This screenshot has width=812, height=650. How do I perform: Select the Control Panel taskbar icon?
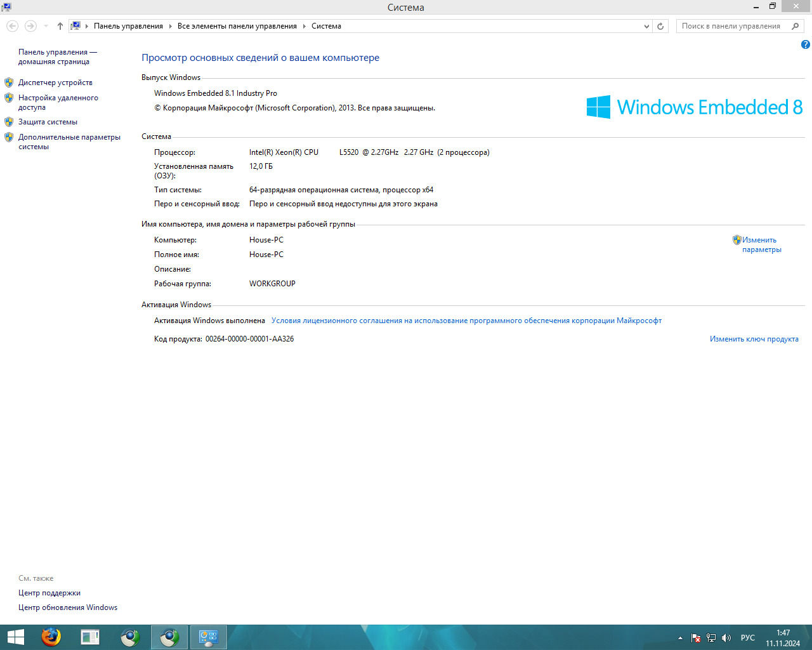(x=209, y=637)
